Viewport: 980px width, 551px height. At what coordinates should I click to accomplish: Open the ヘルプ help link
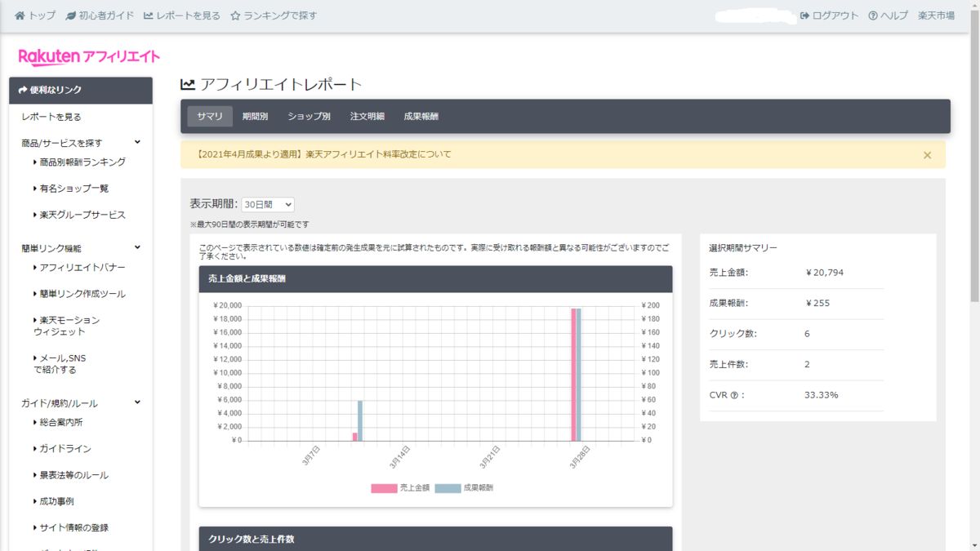point(888,16)
